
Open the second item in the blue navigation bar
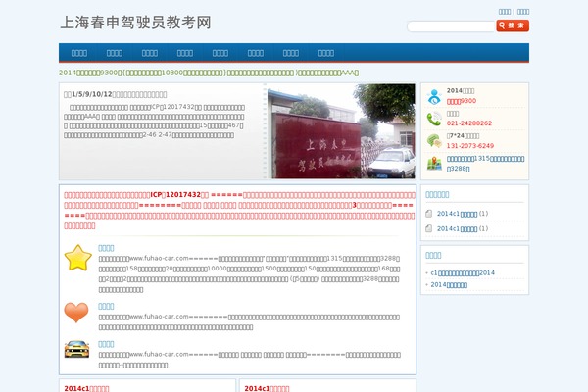[115, 53]
